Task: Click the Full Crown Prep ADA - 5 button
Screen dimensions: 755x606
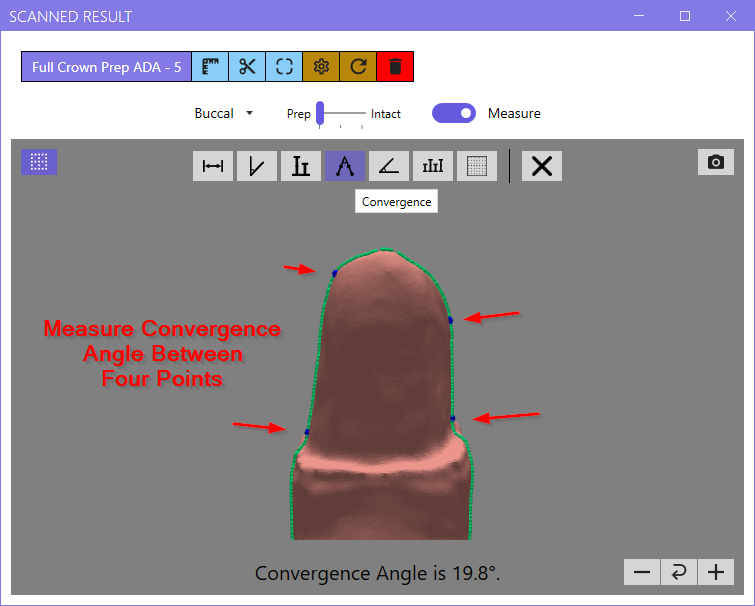Action: tap(106, 66)
